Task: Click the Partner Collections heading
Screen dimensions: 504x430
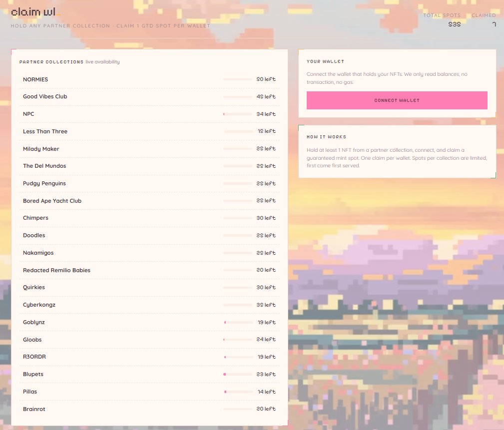Action: point(51,62)
